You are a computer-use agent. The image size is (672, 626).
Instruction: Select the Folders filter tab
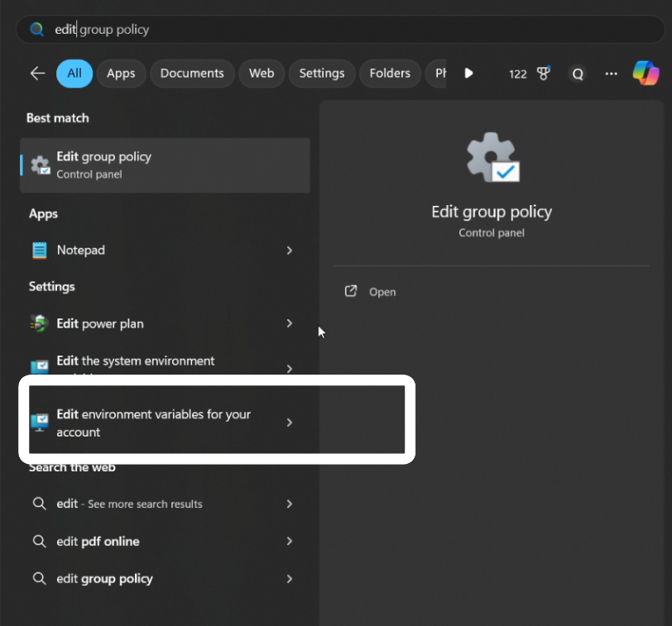[390, 74]
